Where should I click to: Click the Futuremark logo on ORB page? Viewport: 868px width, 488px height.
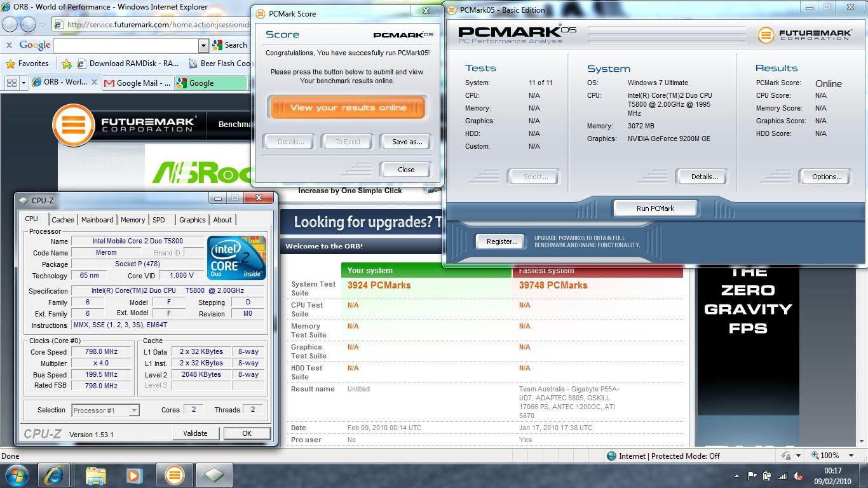click(125, 123)
